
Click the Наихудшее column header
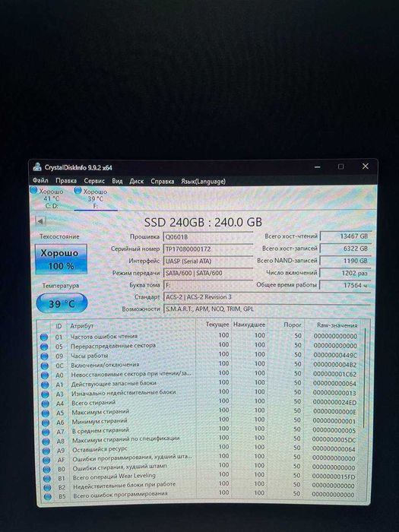click(249, 325)
